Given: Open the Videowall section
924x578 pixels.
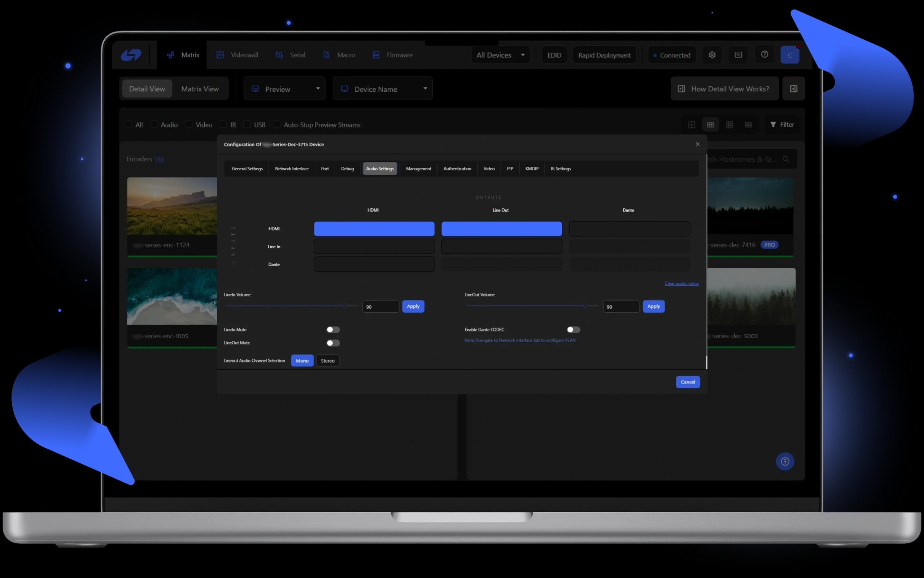Looking at the screenshot, I should 244,55.
